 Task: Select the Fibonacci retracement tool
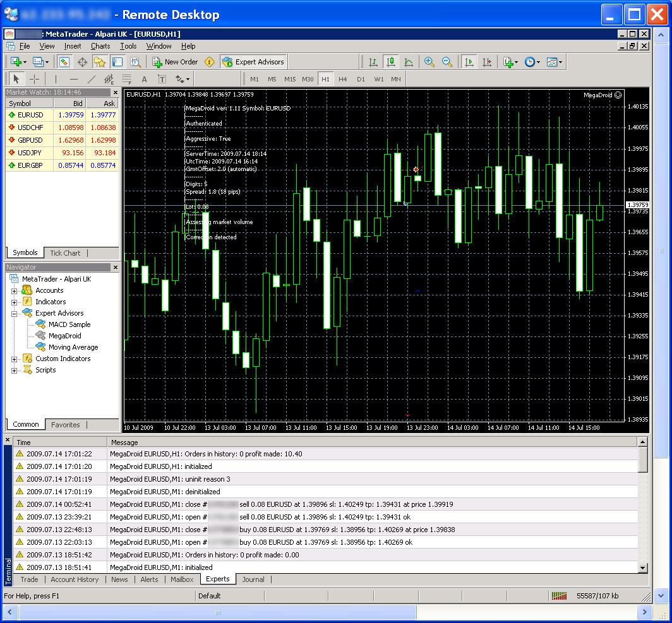click(x=127, y=79)
